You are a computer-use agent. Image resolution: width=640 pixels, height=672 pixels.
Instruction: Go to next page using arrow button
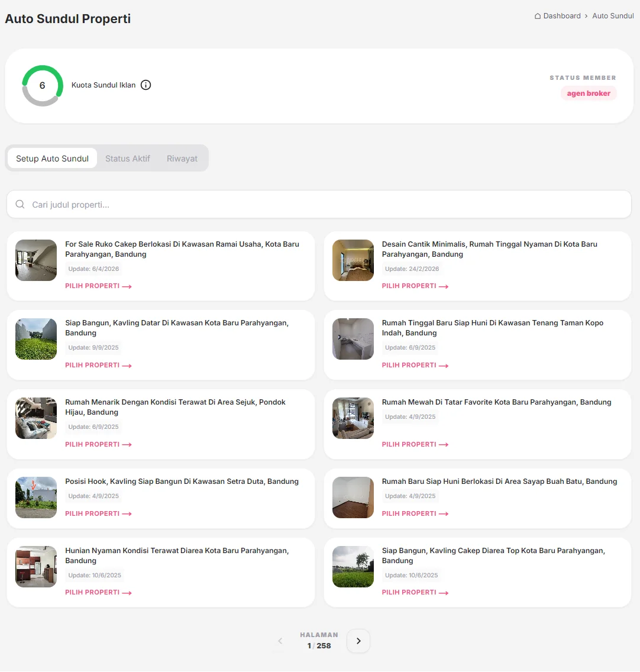tap(358, 641)
